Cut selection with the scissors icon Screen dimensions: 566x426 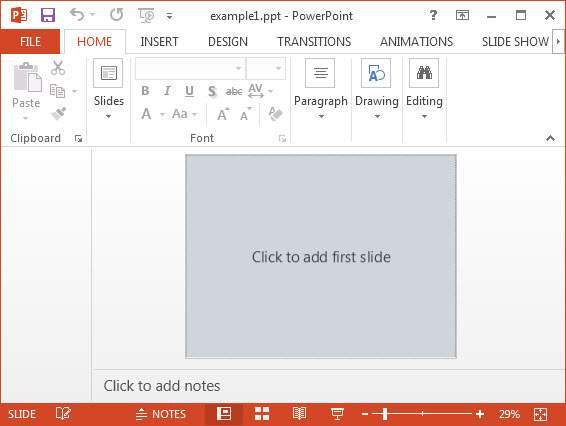(58, 68)
